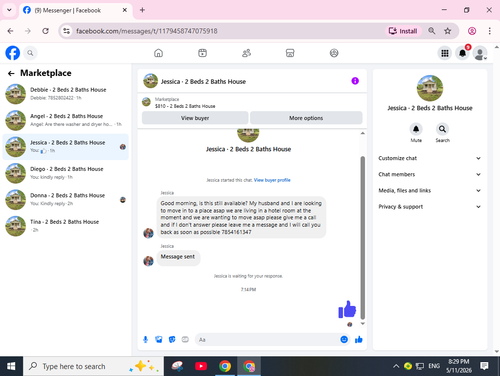Open Tina - 2 Beds 2 Baths House chat
Image resolution: width=500 pixels, height=376 pixels.
[66, 226]
